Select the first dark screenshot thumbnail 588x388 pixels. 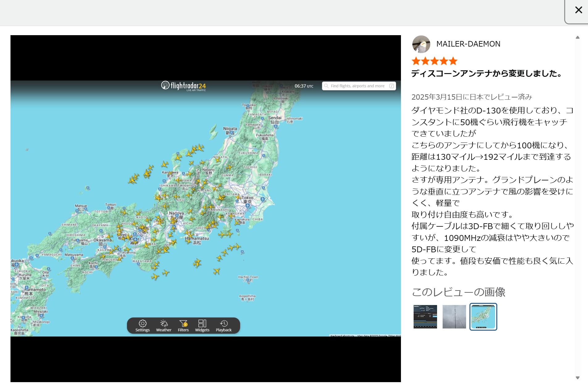(x=425, y=317)
